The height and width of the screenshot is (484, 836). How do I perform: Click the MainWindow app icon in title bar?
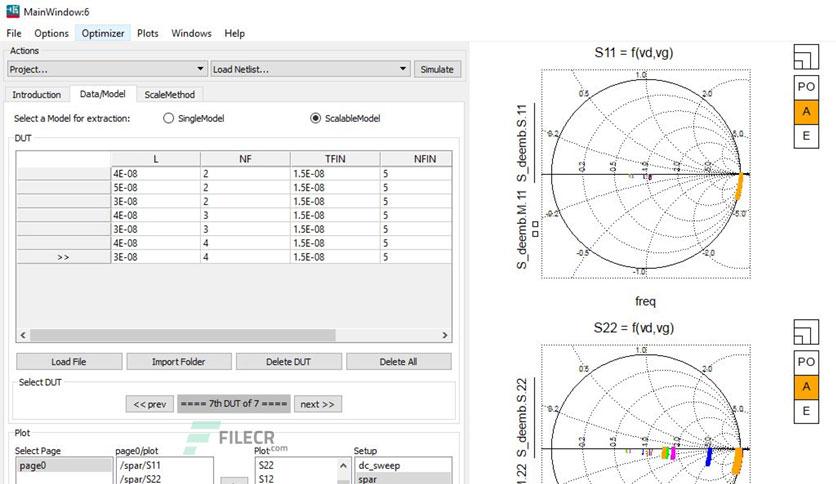click(x=13, y=11)
